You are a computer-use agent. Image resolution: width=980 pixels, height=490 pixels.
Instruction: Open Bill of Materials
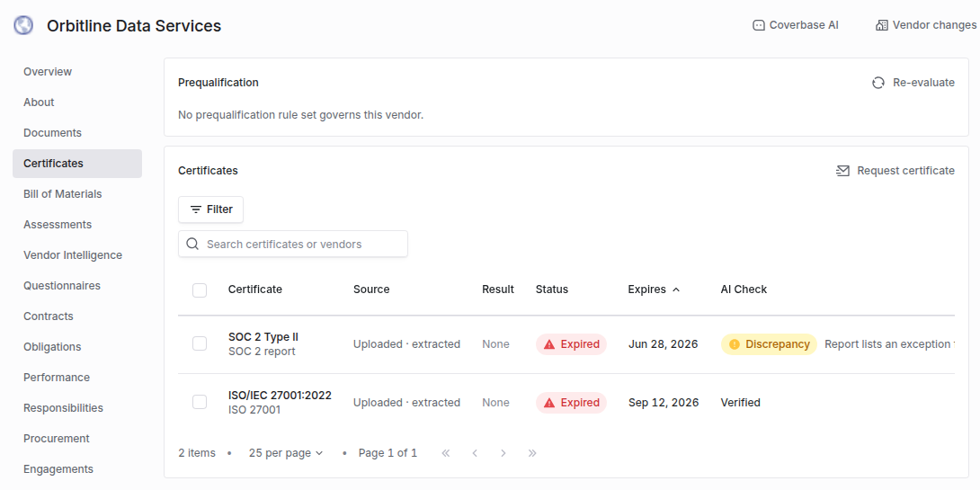pos(77,194)
